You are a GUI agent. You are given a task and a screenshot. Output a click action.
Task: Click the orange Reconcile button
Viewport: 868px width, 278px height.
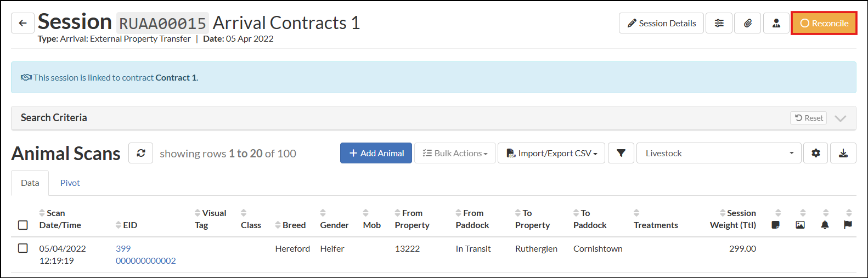point(824,23)
